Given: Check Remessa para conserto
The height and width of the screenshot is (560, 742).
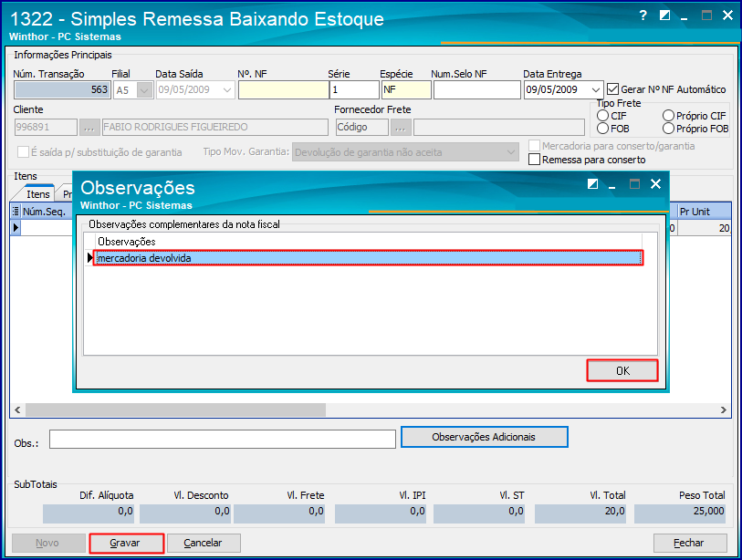Looking at the screenshot, I should [x=534, y=160].
